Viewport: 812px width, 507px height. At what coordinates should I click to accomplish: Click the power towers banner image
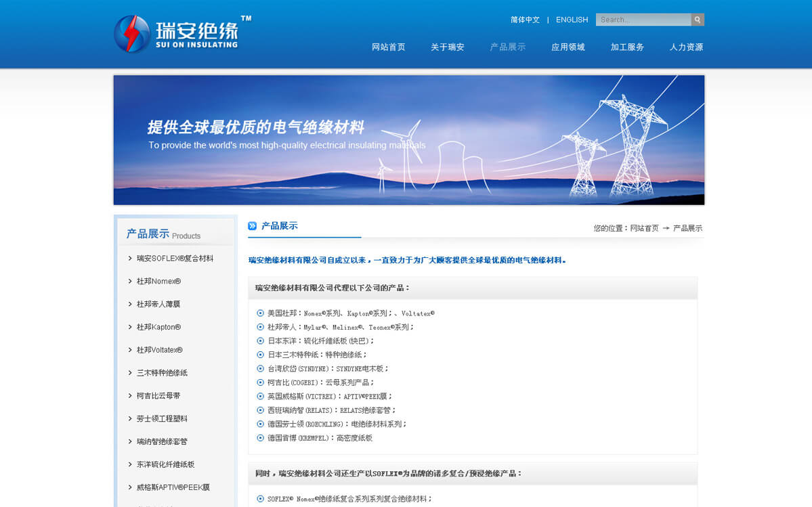pyautogui.click(x=408, y=140)
